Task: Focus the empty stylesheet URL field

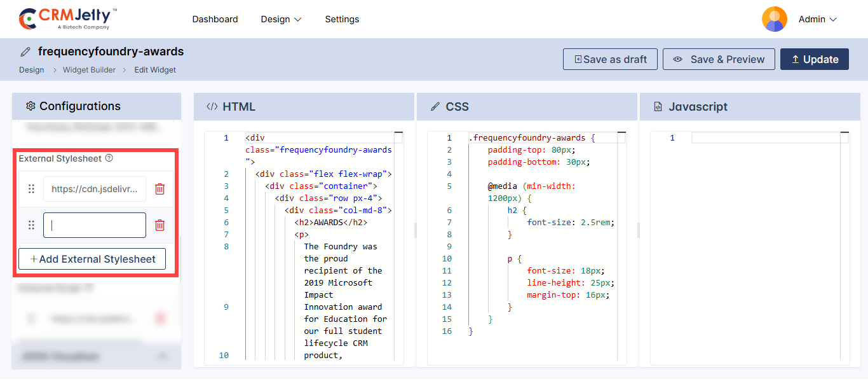Action: [95, 225]
